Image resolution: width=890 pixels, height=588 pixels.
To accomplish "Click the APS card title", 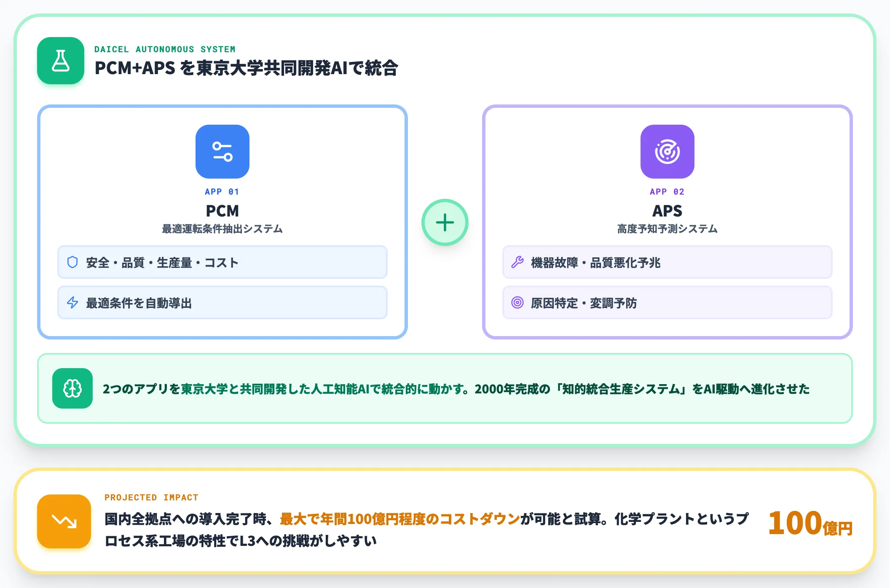I will coord(667,211).
